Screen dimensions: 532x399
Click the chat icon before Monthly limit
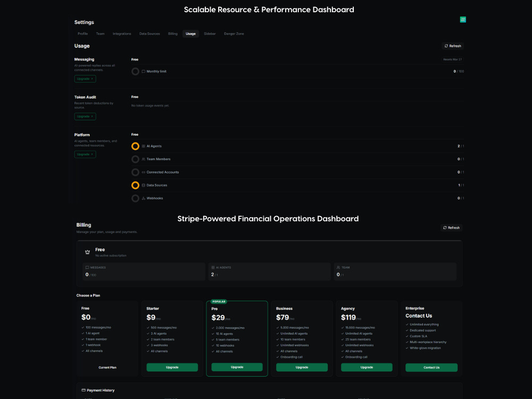(x=144, y=72)
